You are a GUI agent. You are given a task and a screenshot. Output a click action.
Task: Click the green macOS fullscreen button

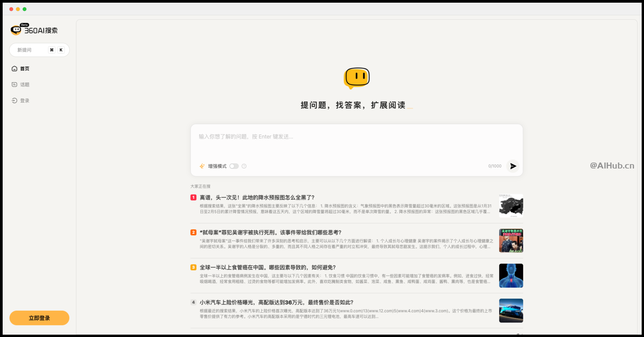(x=25, y=9)
